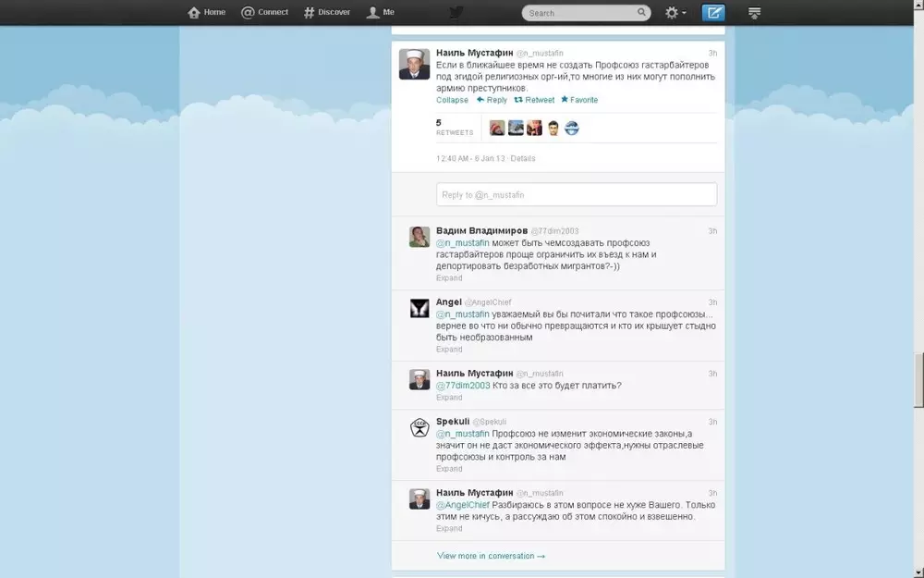Image resolution: width=924 pixels, height=578 pixels.
Task: Click the Twitter bird logo in top bar
Action: (x=456, y=13)
